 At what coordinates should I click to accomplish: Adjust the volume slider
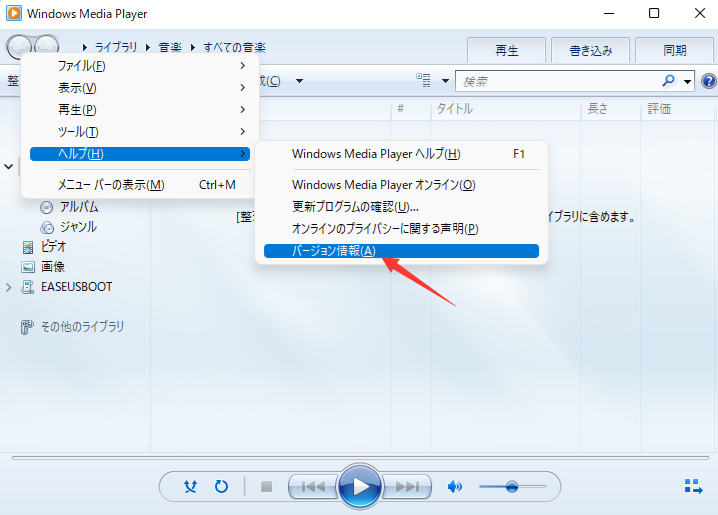512,486
